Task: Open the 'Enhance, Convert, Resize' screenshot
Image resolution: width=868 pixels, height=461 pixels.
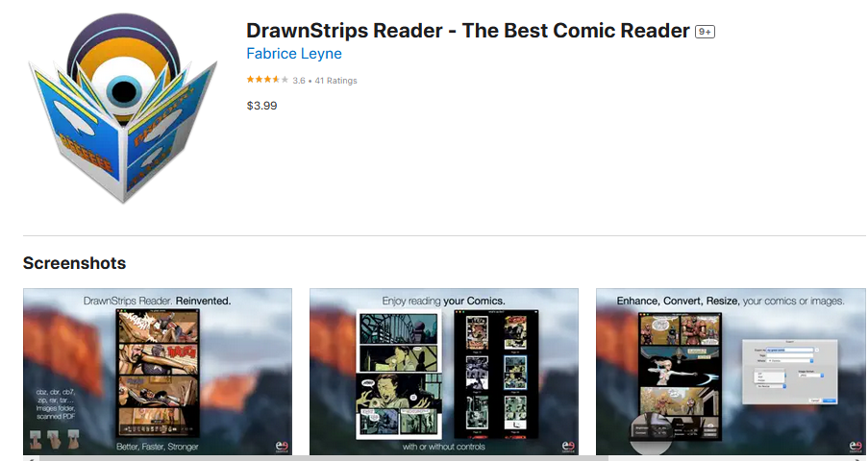Action: (x=731, y=372)
